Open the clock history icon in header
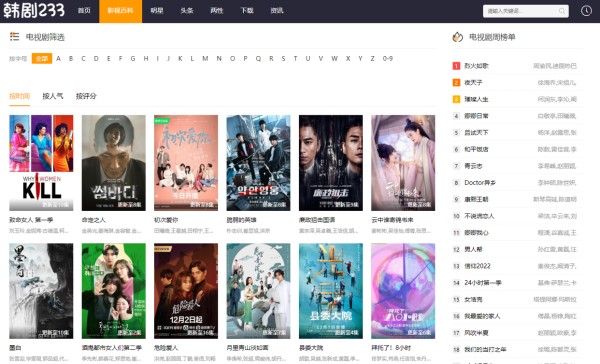Image resolution: width=600 pixels, height=364 pixels. (586, 11)
